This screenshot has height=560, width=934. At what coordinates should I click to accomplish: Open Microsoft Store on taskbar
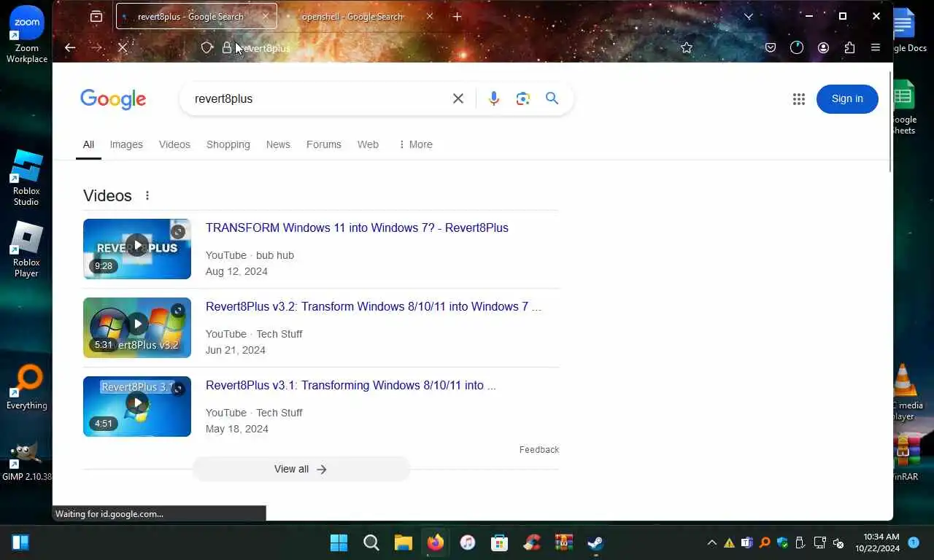click(x=500, y=542)
